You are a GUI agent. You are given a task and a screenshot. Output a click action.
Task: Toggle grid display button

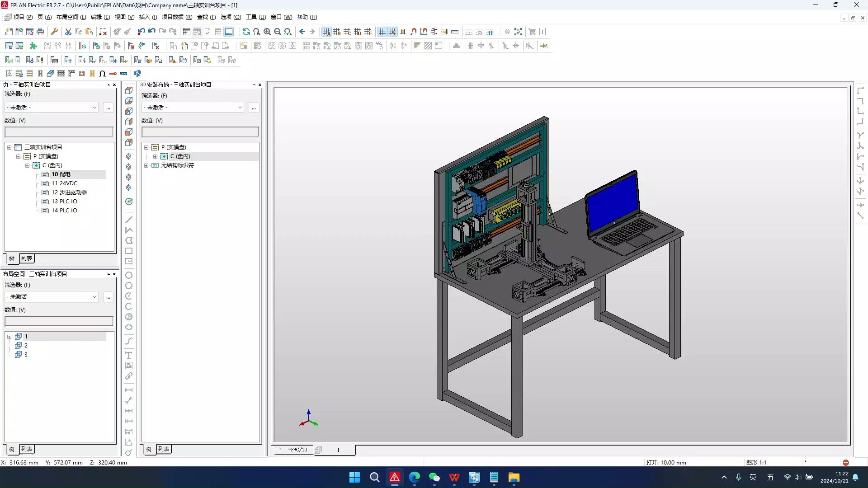[x=382, y=32]
